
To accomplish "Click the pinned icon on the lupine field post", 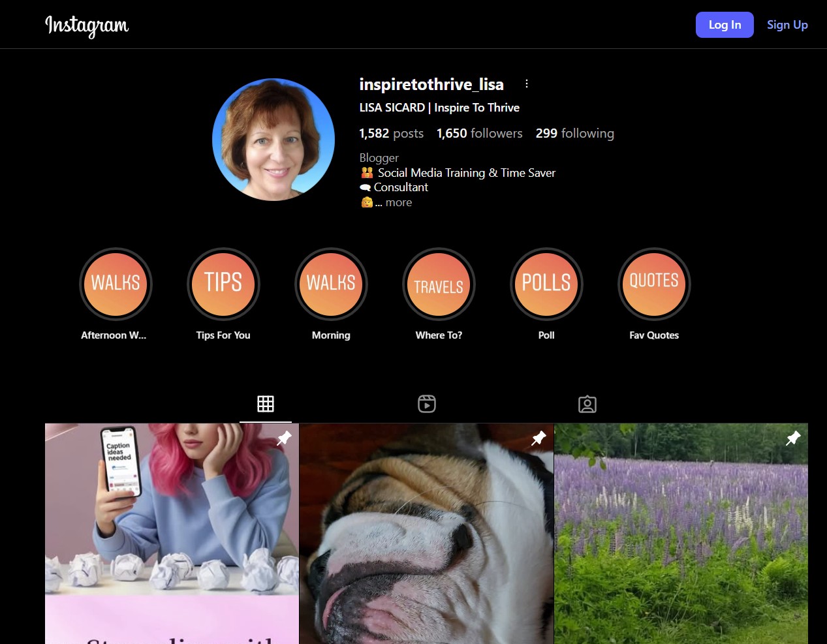I will click(x=793, y=438).
